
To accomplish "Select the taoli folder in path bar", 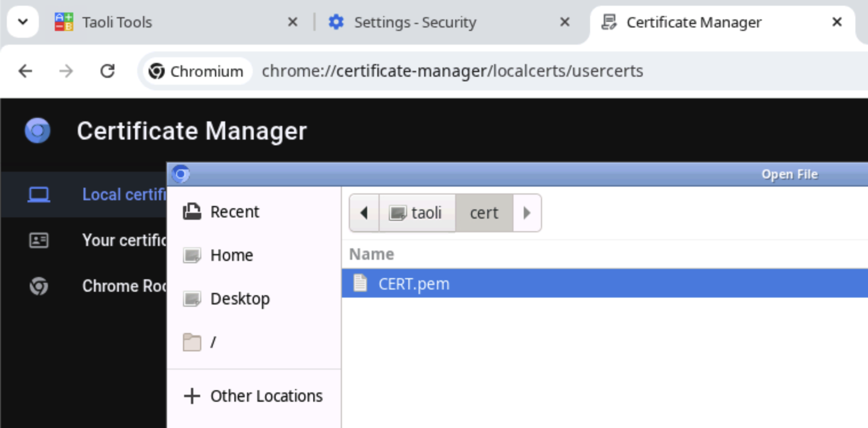I will (x=417, y=213).
